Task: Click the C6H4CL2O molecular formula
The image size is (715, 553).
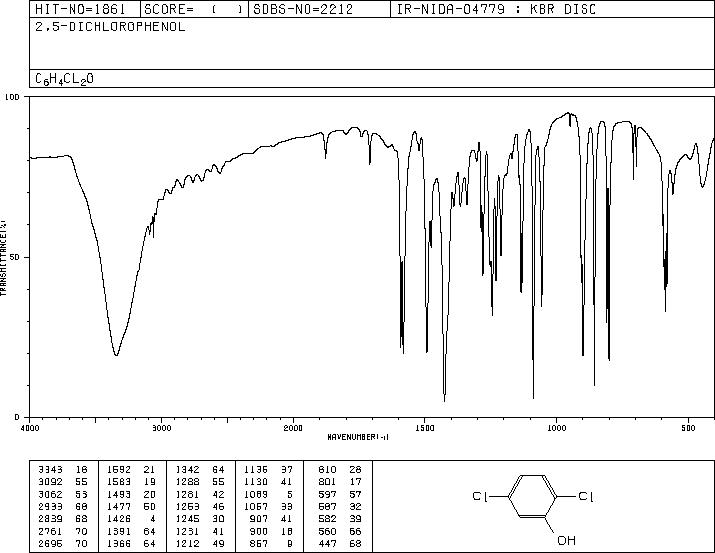Action: (x=64, y=79)
